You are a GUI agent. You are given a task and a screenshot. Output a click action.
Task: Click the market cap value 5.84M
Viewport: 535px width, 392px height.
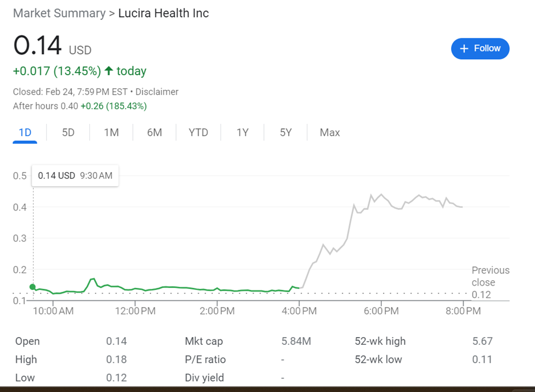click(x=296, y=341)
